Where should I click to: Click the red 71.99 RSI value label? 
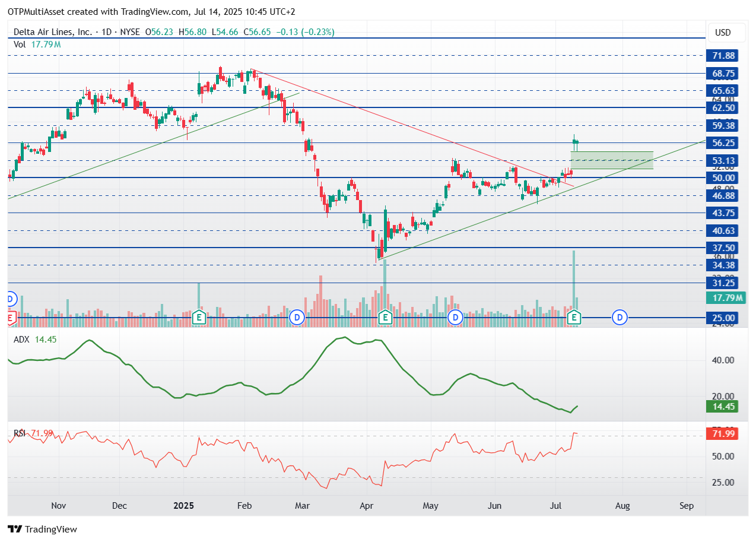pyautogui.click(x=722, y=434)
